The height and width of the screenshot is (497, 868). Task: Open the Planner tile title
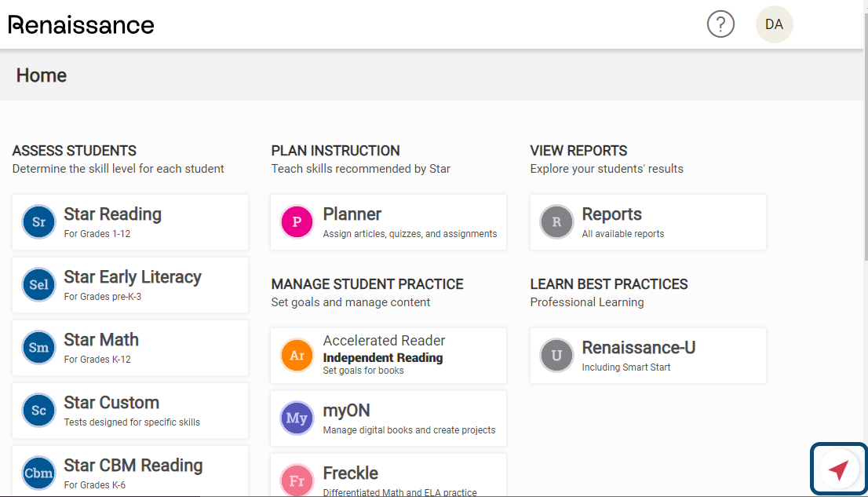352,214
